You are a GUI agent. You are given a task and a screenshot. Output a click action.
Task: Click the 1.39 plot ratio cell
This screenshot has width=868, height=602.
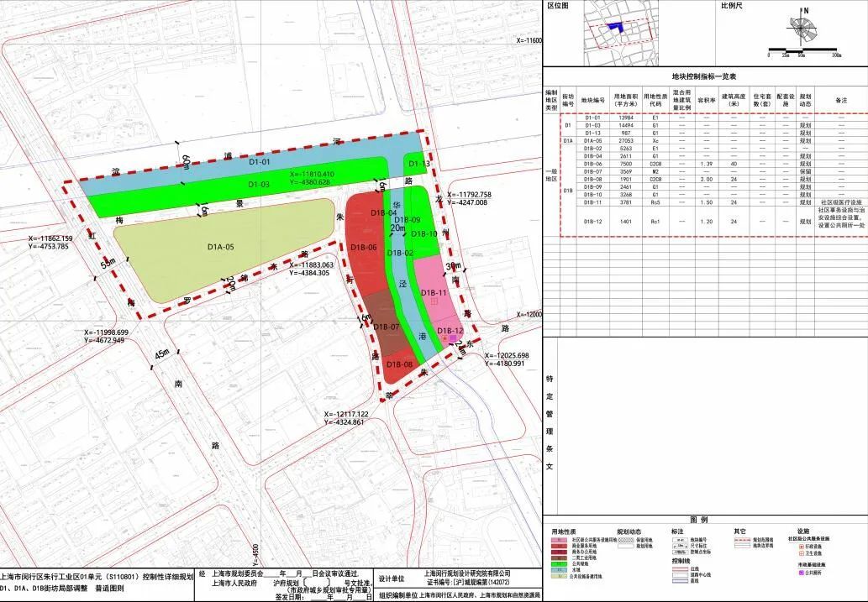707,164
